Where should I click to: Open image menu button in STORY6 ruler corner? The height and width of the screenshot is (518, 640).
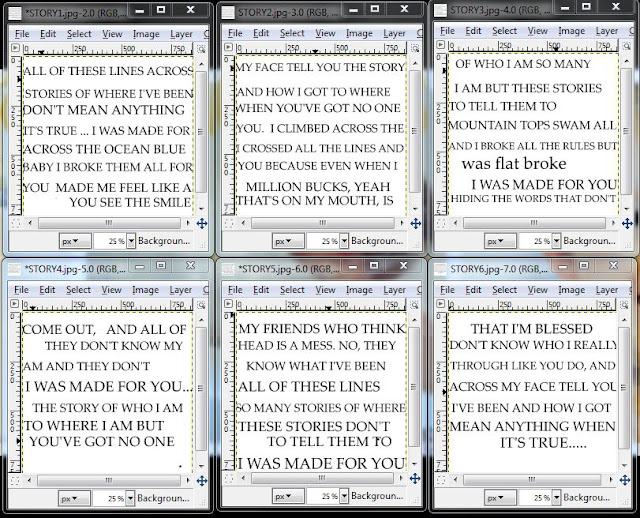(441, 304)
